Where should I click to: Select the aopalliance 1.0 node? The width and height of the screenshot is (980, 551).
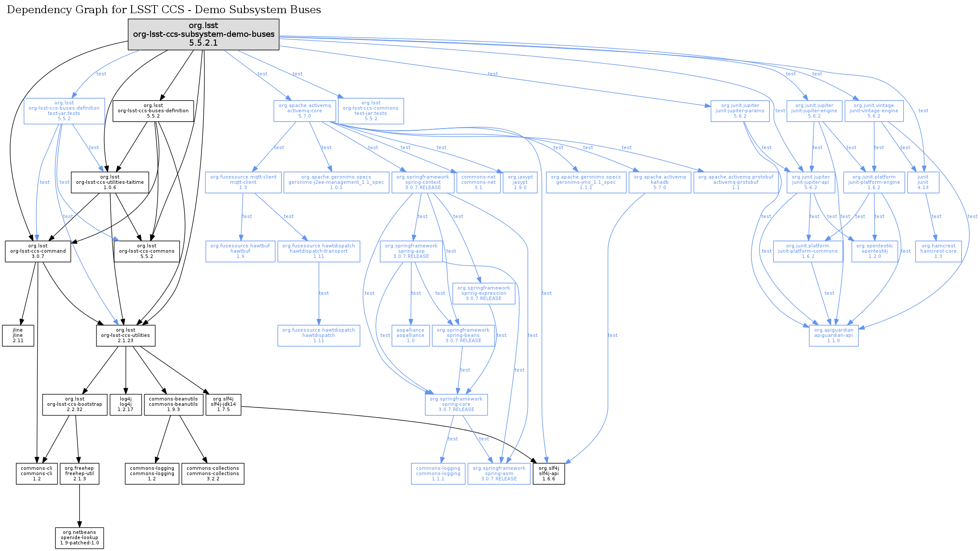(410, 336)
